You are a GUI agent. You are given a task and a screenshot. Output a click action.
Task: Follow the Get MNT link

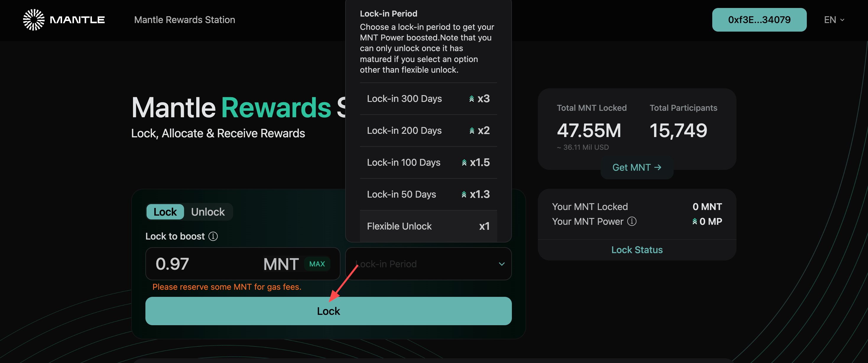point(637,167)
